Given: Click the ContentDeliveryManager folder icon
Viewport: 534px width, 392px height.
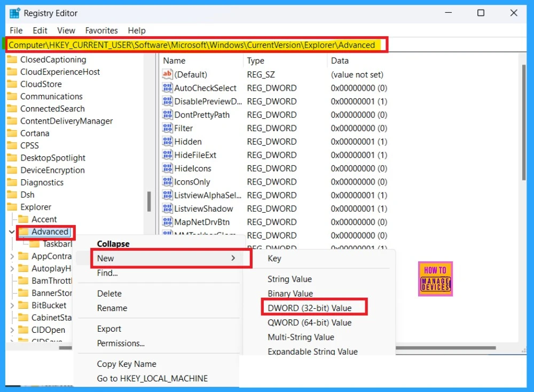Looking at the screenshot, I should [12, 121].
